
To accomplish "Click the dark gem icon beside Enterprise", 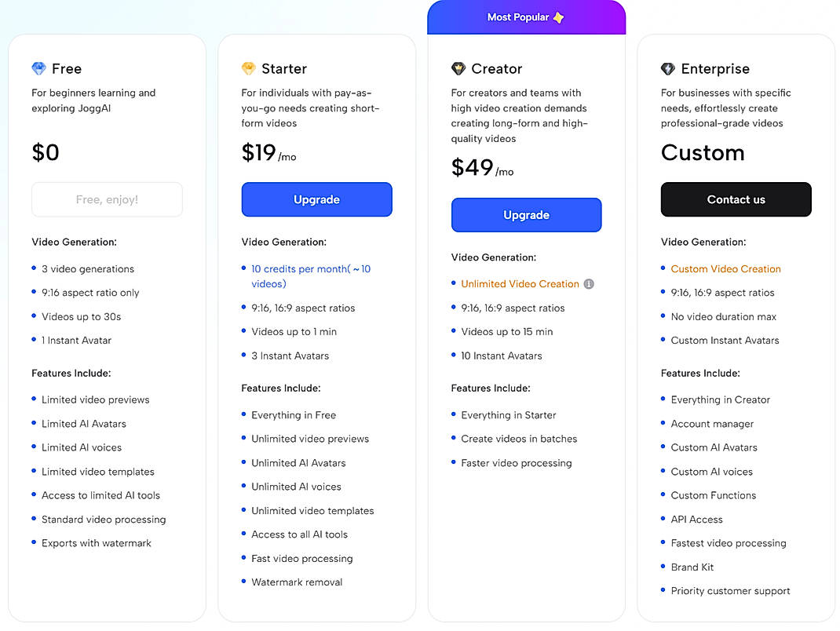I will click(x=669, y=68).
